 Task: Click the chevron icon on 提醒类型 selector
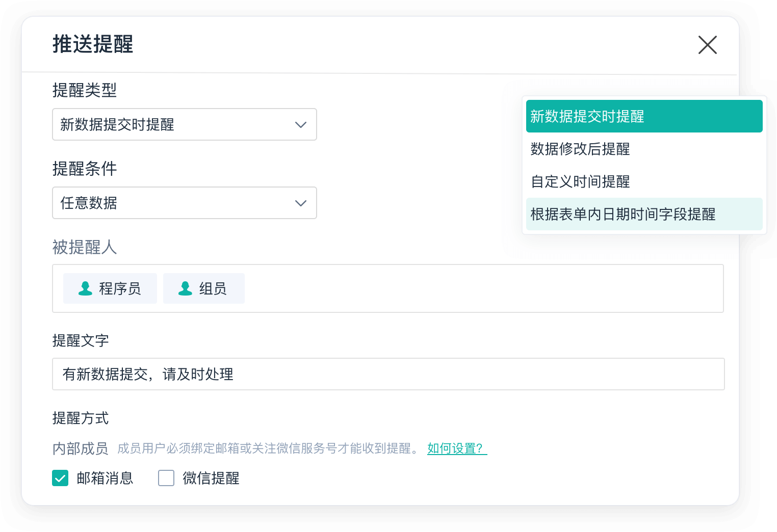(x=300, y=124)
